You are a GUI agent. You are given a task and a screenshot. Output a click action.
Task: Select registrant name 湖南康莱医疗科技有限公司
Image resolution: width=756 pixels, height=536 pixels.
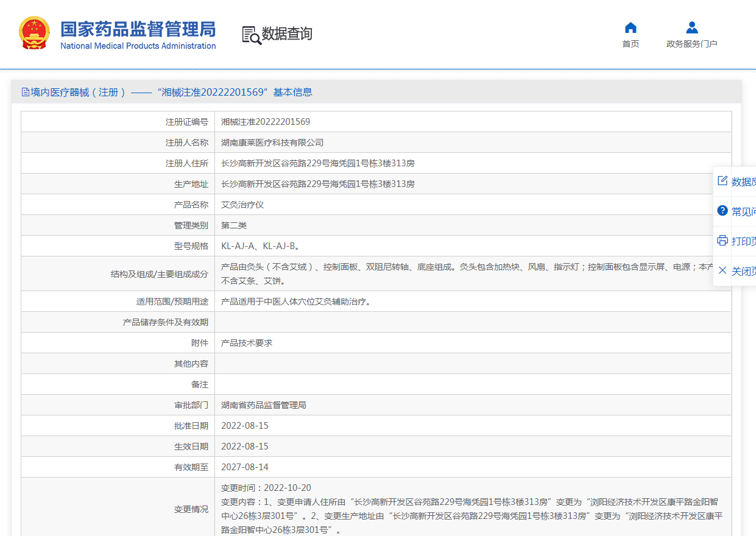click(x=272, y=143)
